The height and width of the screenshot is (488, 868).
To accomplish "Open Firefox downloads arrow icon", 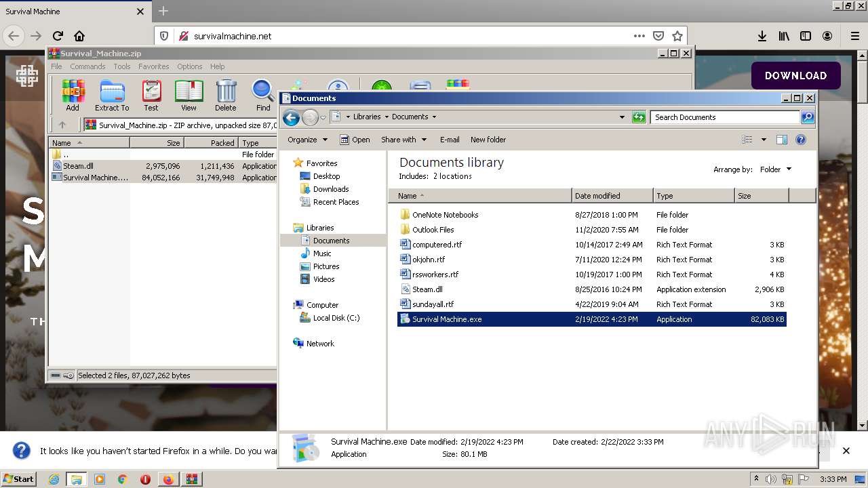I will 762,36.
